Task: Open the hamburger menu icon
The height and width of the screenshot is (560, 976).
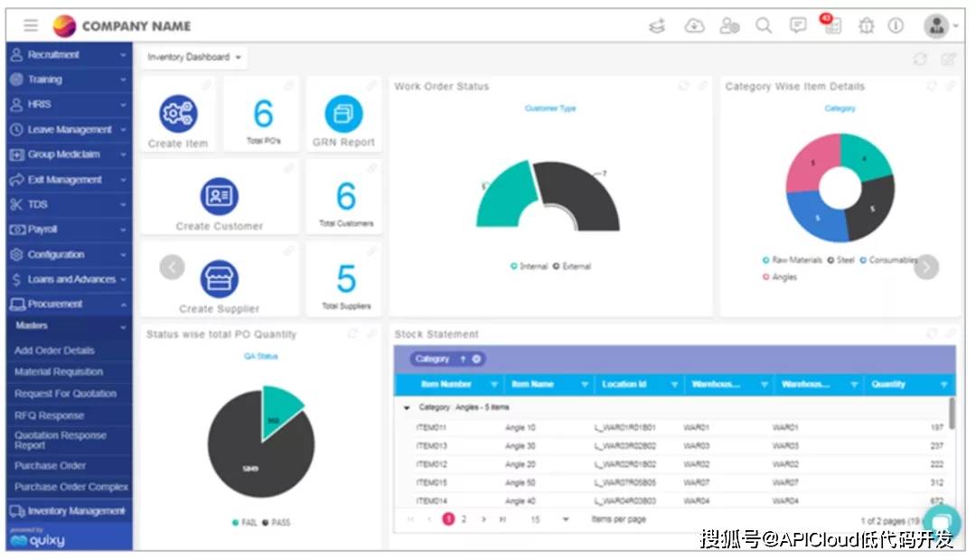Action: point(31,25)
